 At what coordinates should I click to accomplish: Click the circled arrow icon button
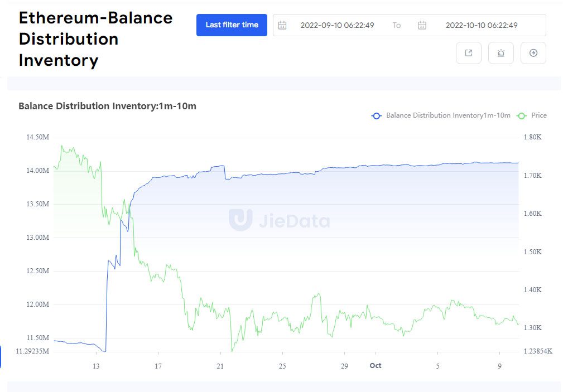pos(533,53)
